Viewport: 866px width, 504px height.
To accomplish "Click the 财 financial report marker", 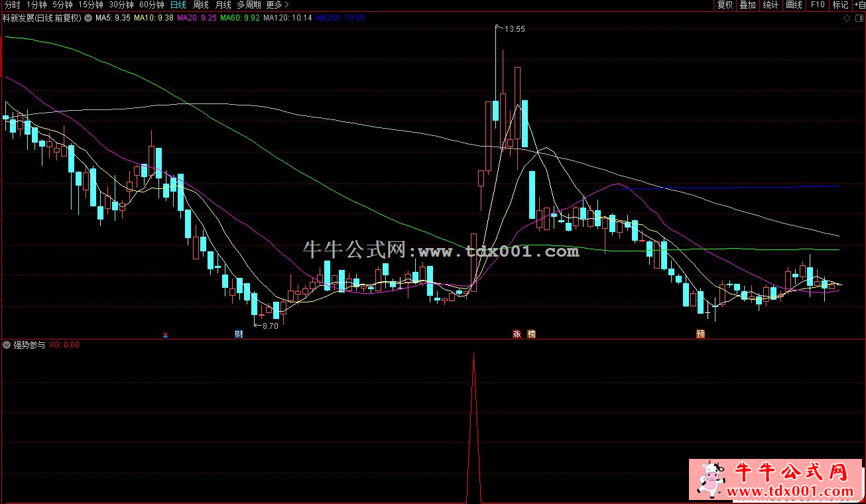I will (239, 334).
